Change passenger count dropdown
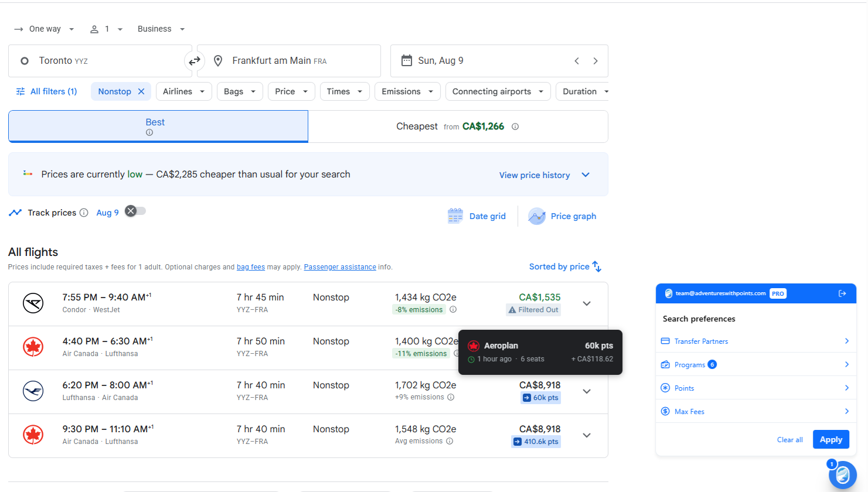Viewport: 868px width, 492px height. [x=106, y=29]
